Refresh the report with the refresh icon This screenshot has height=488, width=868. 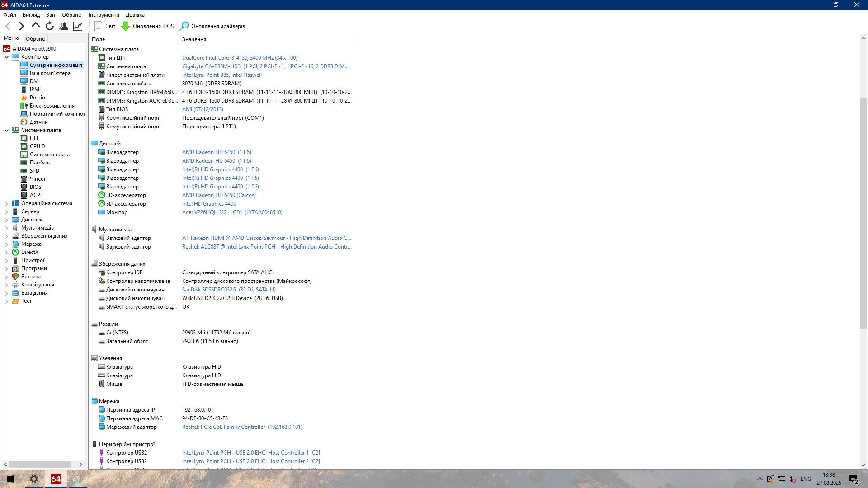pos(50,26)
